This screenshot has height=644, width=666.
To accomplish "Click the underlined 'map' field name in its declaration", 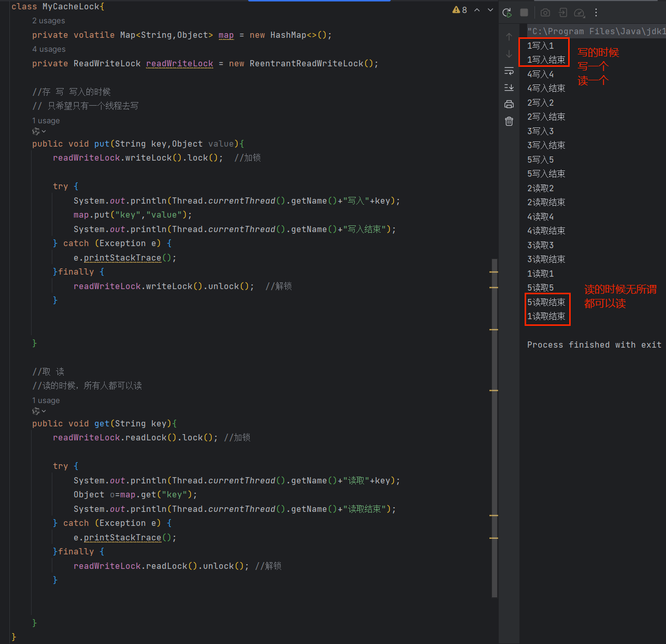I will (x=226, y=35).
